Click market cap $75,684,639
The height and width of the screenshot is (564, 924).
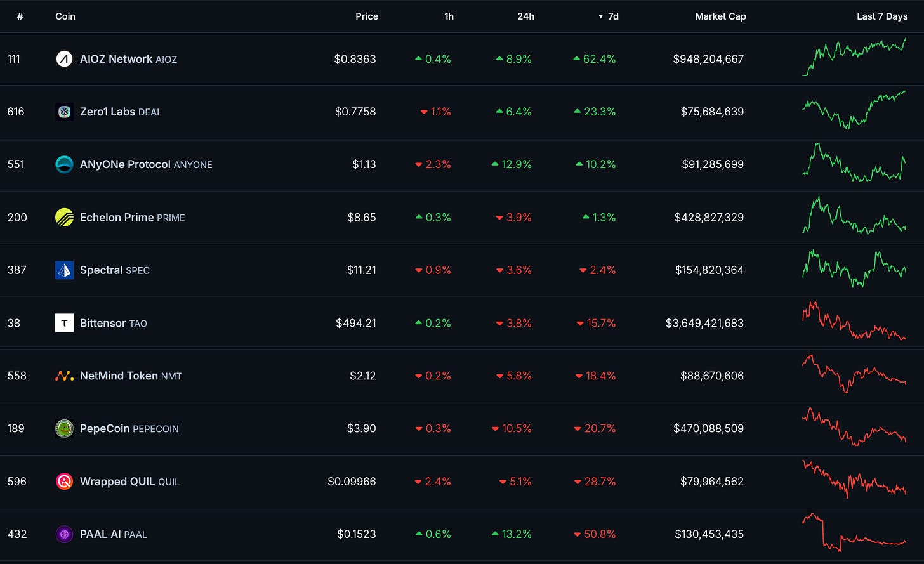pos(712,112)
